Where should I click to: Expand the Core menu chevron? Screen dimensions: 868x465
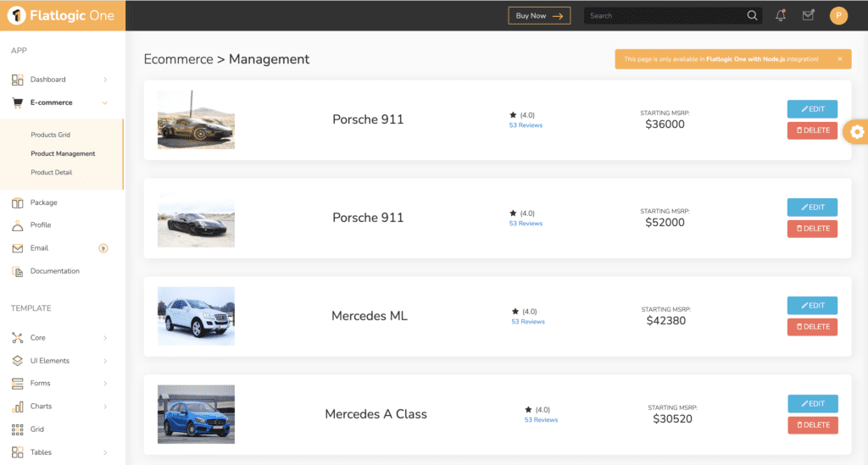click(104, 338)
